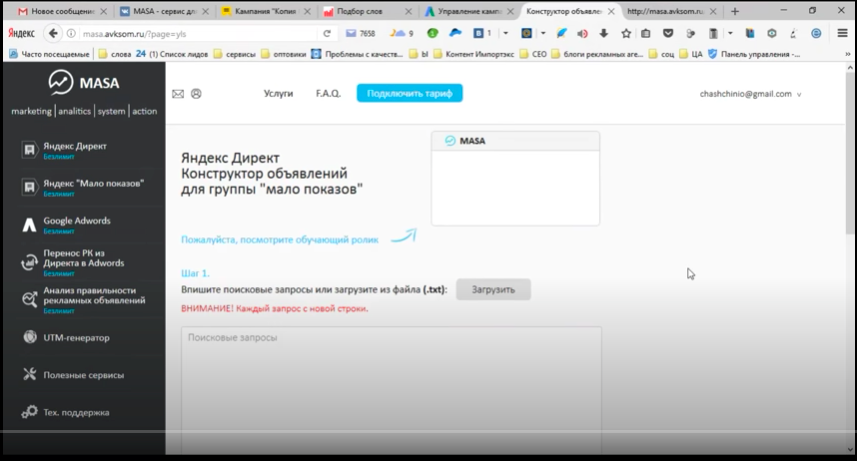Click the green circle extension icon
The height and width of the screenshot is (461, 857).
coord(432,33)
